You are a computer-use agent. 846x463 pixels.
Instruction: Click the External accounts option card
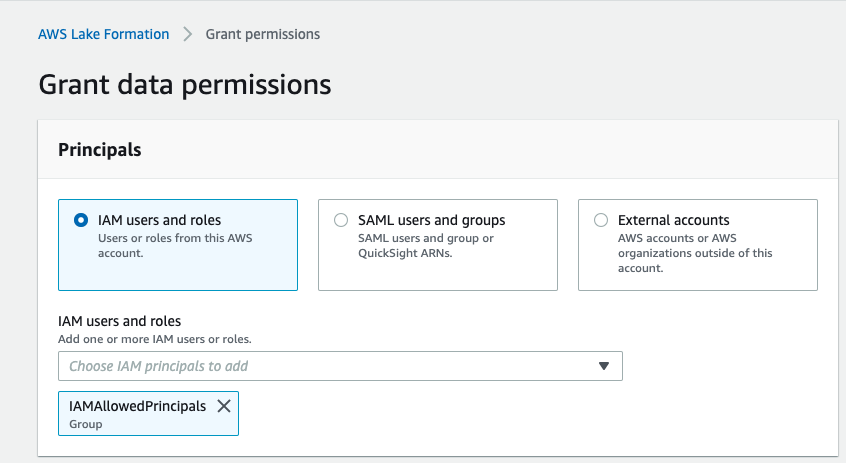(x=698, y=245)
